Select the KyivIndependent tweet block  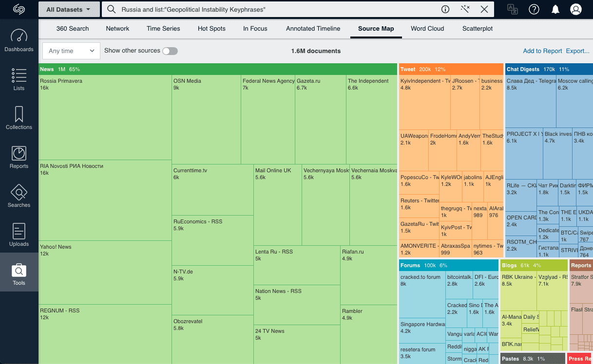pyautogui.click(x=425, y=102)
